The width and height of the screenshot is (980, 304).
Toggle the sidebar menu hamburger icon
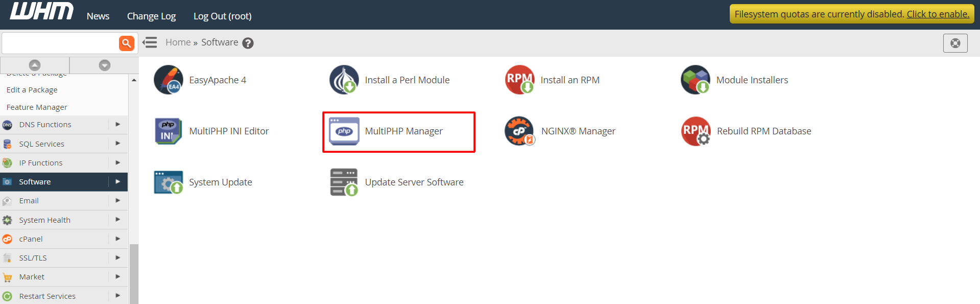click(150, 42)
